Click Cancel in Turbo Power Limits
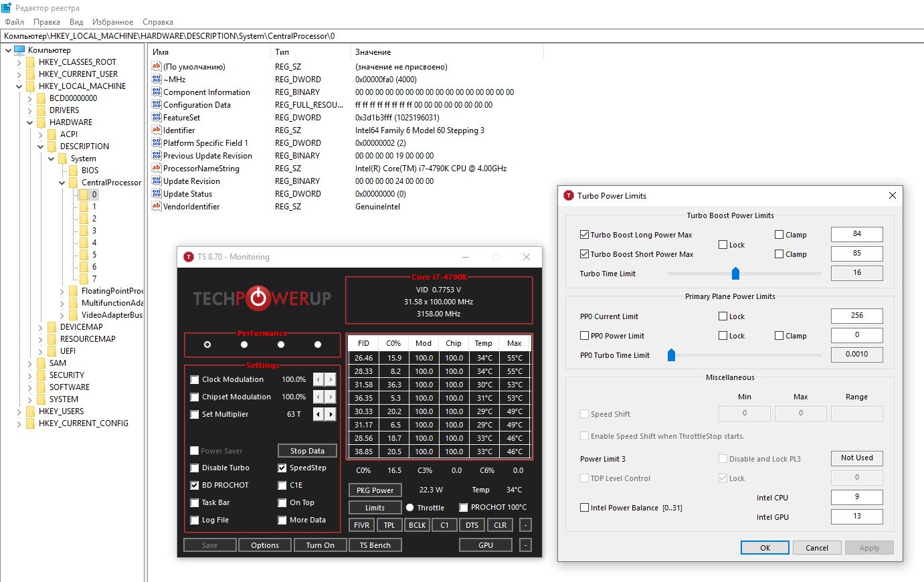 click(817, 548)
